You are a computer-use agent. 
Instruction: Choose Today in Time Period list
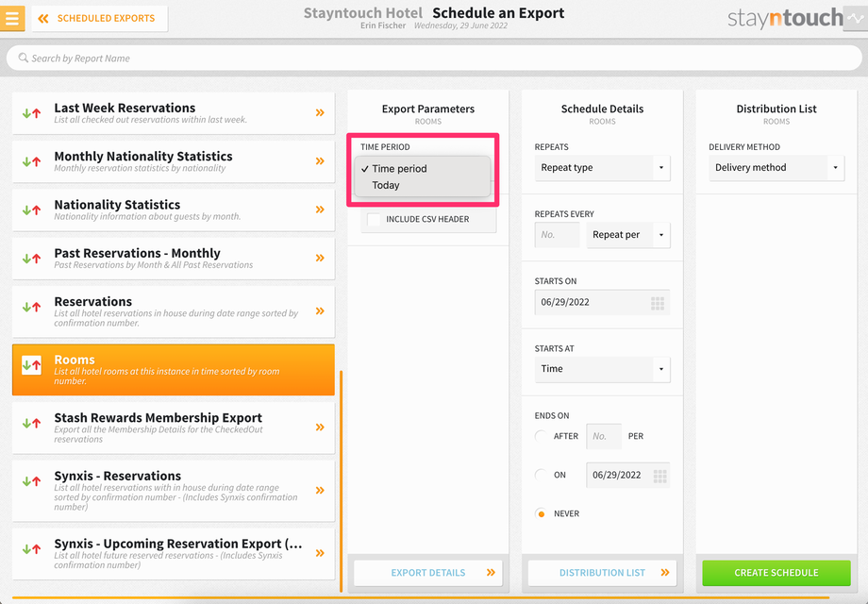pos(423,186)
